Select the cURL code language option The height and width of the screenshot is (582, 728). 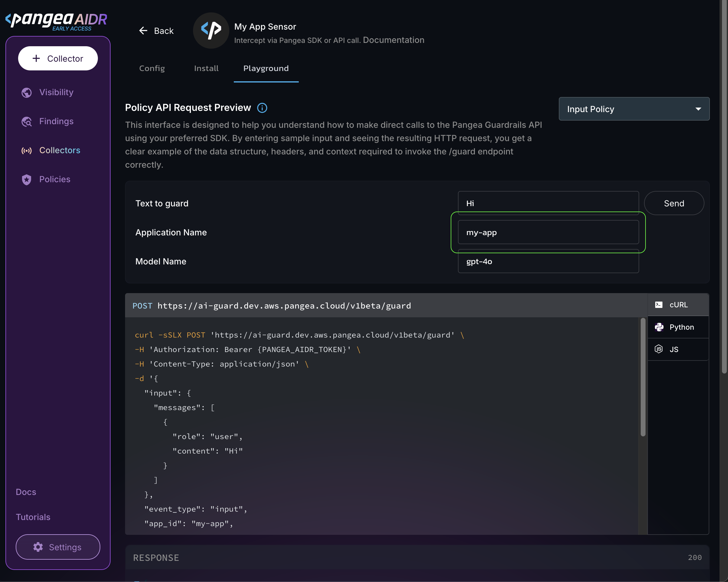click(678, 305)
